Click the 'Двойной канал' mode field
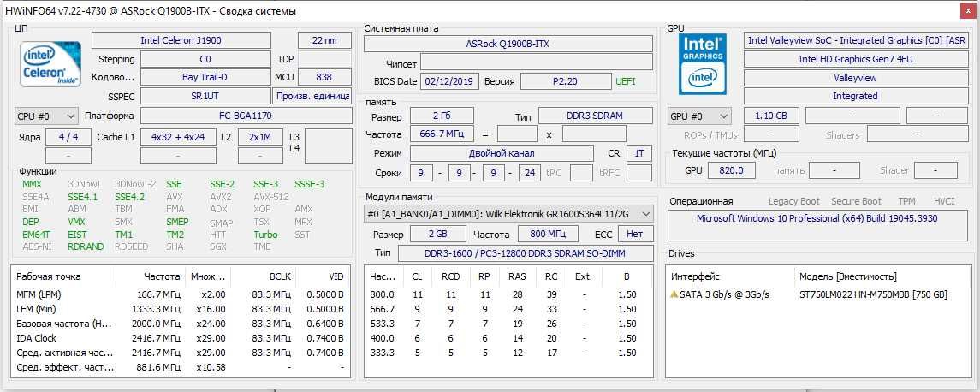The image size is (980, 392). [502, 154]
